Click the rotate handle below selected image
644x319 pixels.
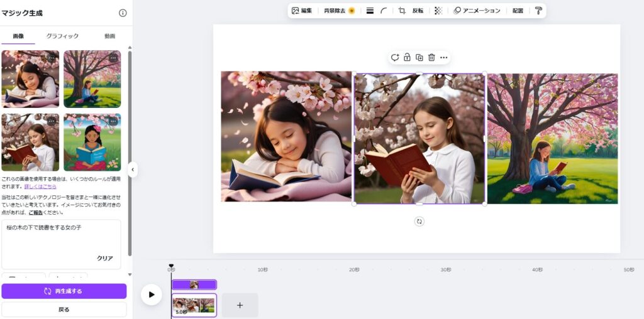(x=419, y=222)
